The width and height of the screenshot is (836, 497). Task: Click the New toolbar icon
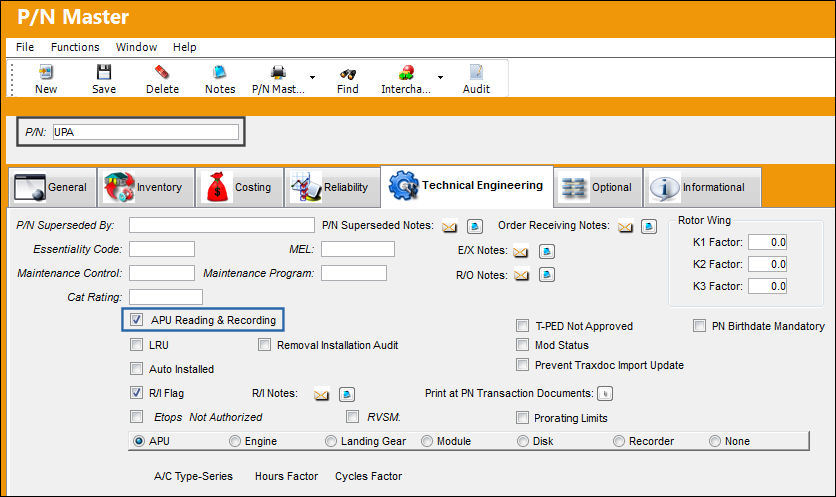coord(46,72)
